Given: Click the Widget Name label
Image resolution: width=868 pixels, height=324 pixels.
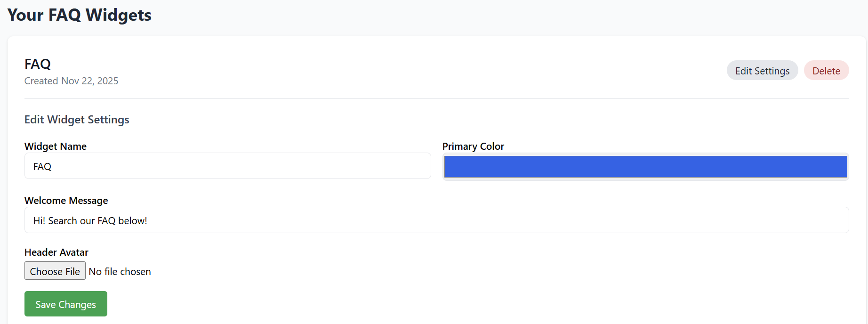Looking at the screenshot, I should tap(56, 146).
